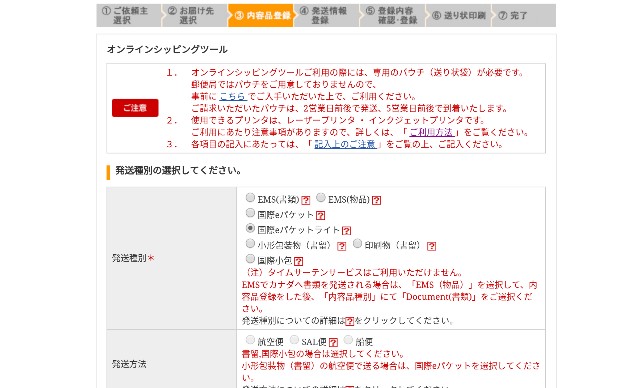Click the 発送方法 field label
This screenshot has width=640, height=388.
(x=129, y=364)
